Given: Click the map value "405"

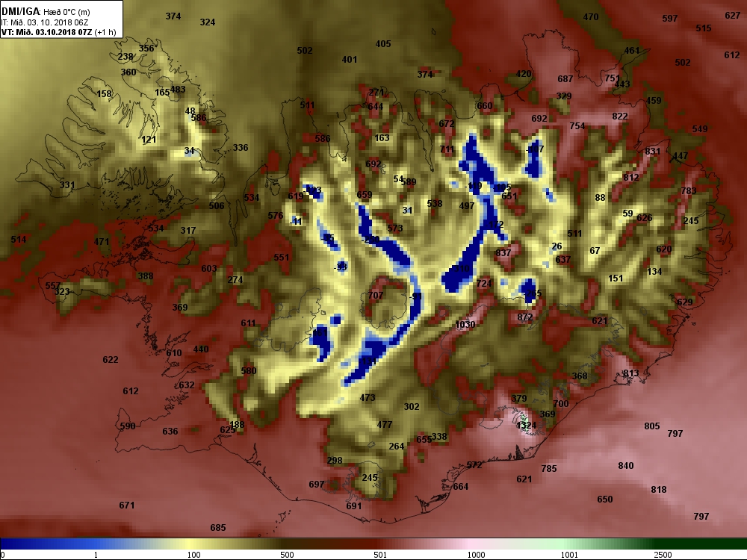Looking at the screenshot, I should 383,44.
